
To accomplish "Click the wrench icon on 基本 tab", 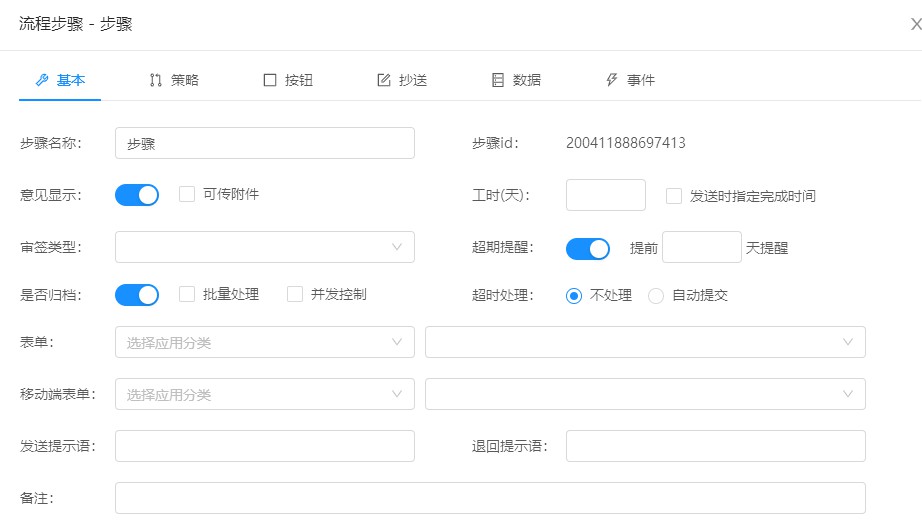I will 42,80.
